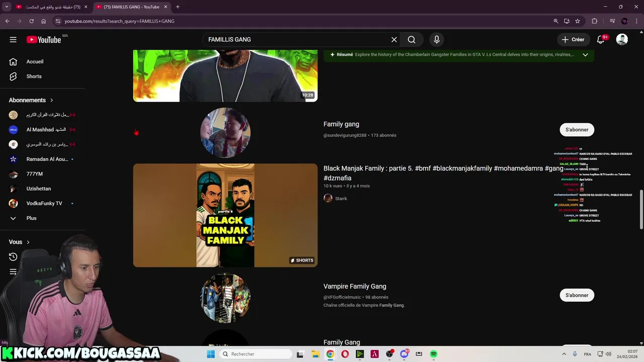Open Opera from the taskbar
Screen dimensions: 644x362
coord(345,354)
